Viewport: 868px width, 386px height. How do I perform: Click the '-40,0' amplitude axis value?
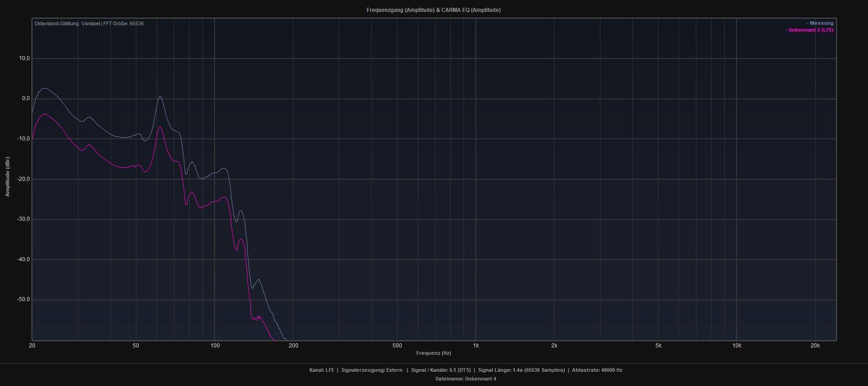point(23,259)
